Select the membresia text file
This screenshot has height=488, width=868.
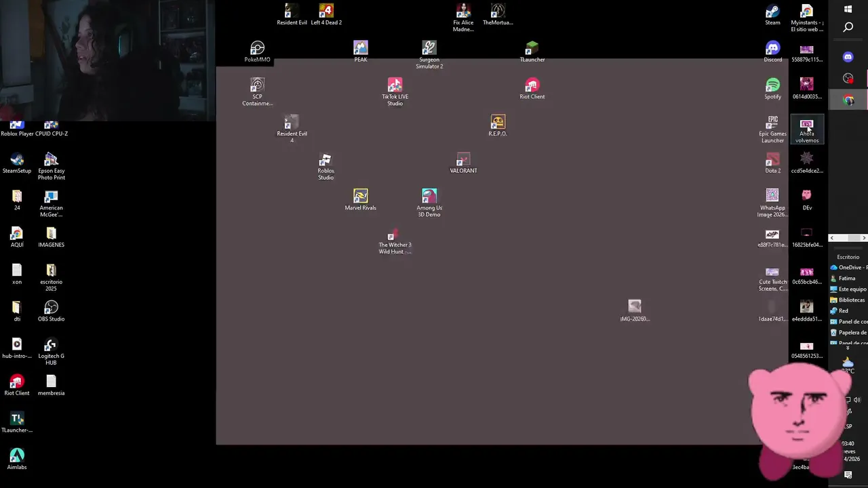coord(51,385)
